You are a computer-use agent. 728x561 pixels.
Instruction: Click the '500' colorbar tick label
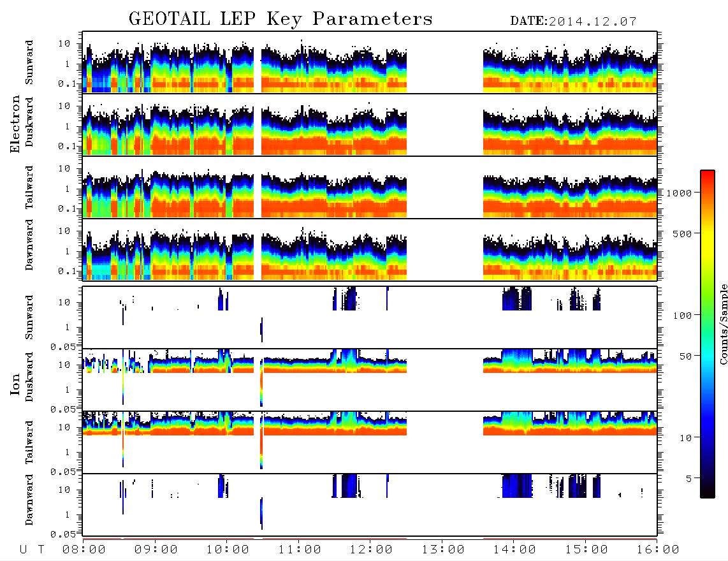(x=682, y=233)
